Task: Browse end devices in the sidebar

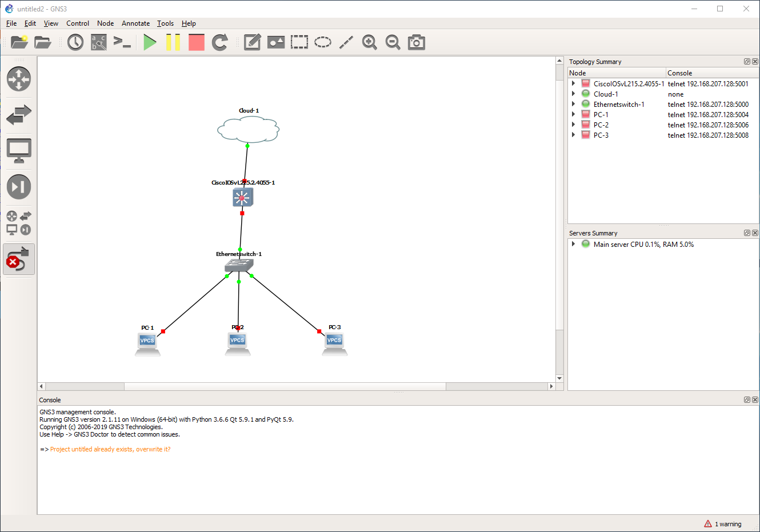Action: point(19,151)
